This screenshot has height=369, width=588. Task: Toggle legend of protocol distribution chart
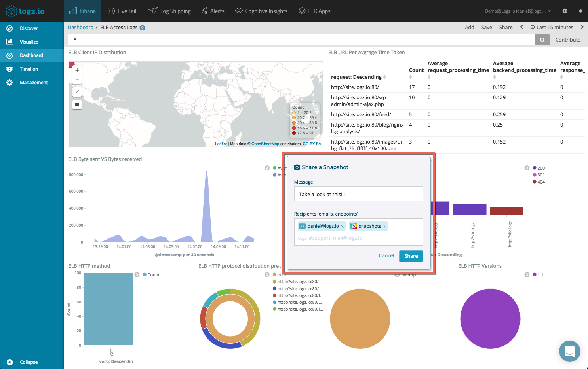[x=267, y=275]
